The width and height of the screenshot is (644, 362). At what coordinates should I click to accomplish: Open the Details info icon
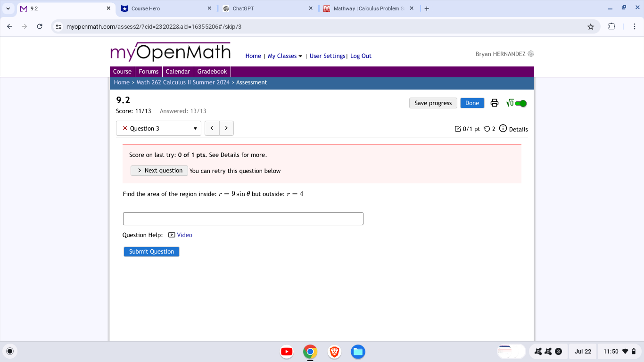coord(503,129)
